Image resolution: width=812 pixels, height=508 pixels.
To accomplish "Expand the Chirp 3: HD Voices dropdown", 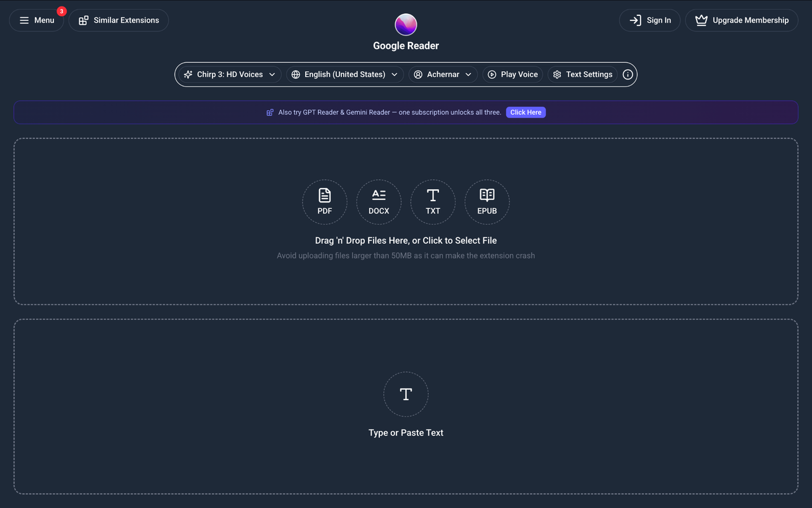I will click(230, 74).
